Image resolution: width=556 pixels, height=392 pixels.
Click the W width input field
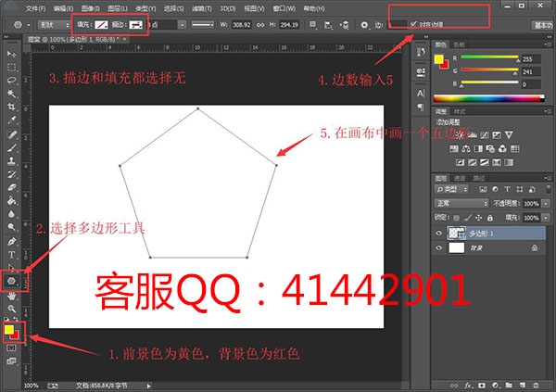click(x=242, y=25)
